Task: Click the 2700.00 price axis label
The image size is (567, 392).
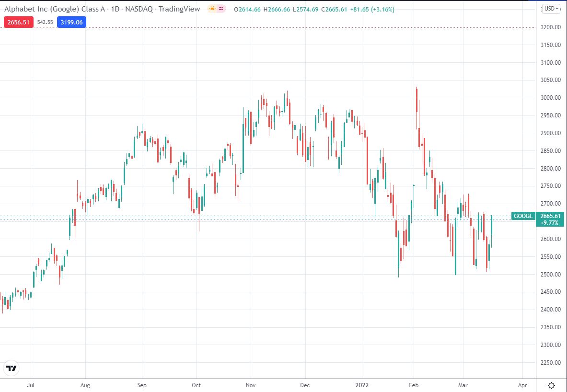Action: point(551,204)
